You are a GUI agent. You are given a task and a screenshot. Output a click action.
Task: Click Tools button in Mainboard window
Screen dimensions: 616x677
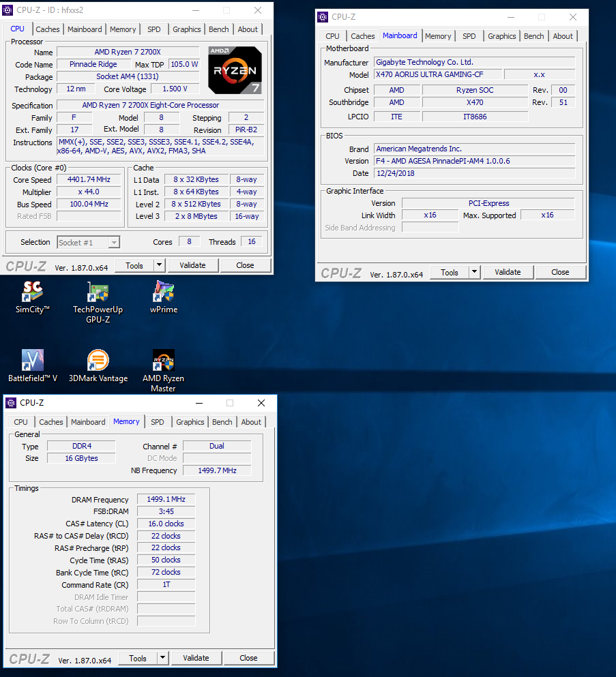pyautogui.click(x=450, y=273)
